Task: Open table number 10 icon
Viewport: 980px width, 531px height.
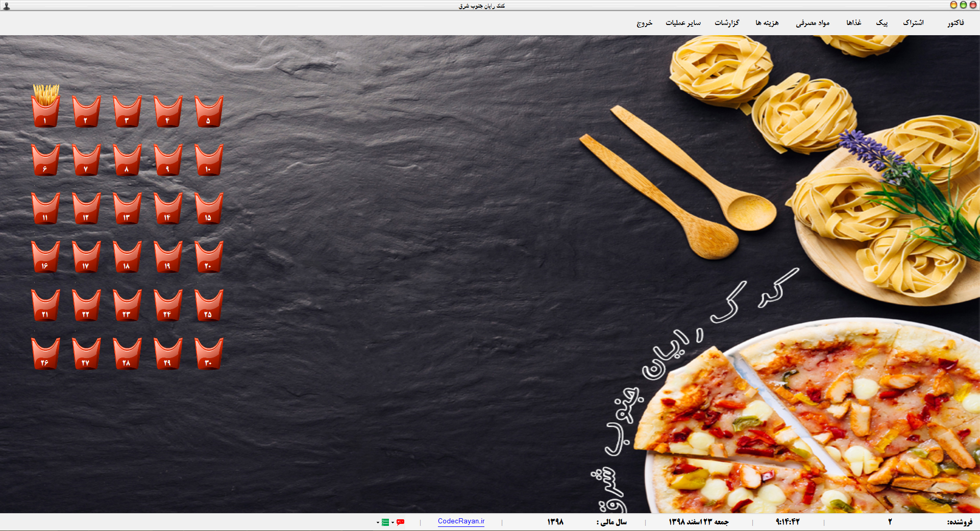Action: click(x=209, y=160)
